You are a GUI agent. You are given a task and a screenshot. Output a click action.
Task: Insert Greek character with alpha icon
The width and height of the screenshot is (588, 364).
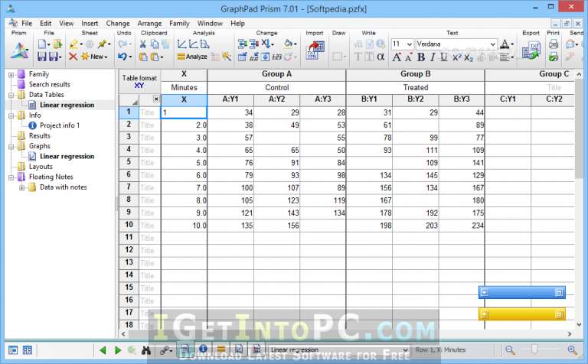point(381,57)
